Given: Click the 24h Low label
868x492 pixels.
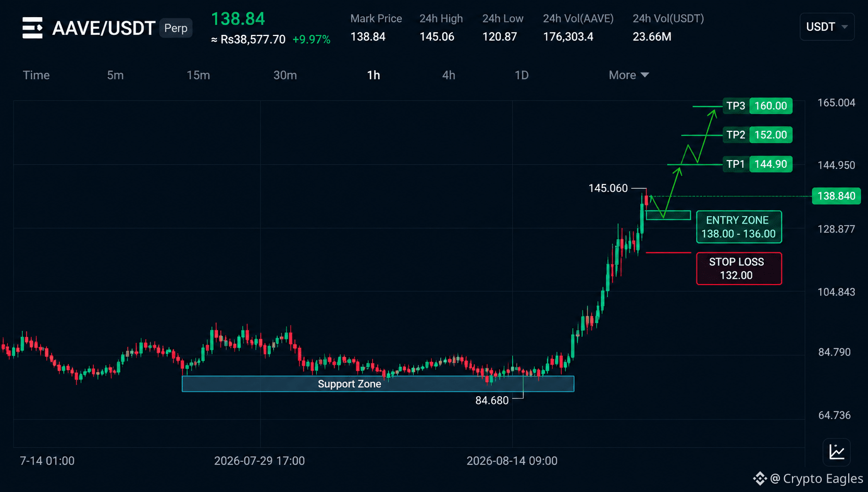Looking at the screenshot, I should click(503, 19).
